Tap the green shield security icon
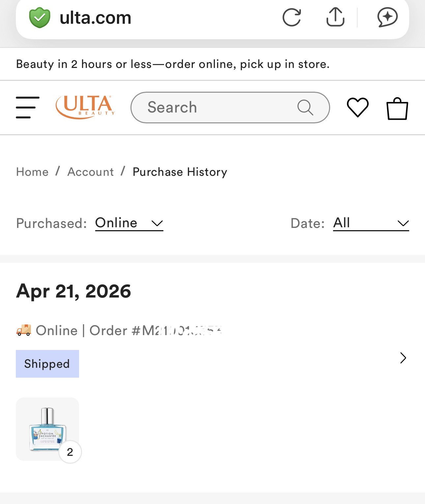This screenshot has height=504, width=425. [x=40, y=18]
